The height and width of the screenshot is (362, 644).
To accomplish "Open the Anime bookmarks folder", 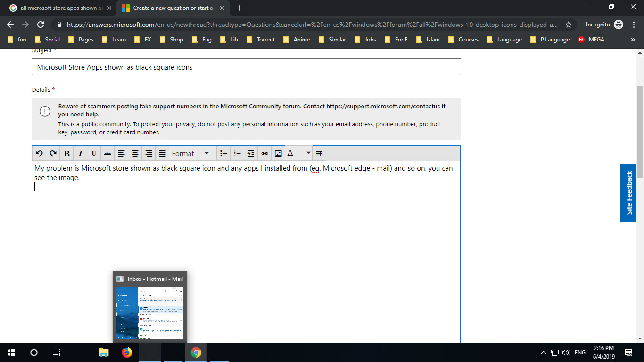I will pyautogui.click(x=296, y=40).
